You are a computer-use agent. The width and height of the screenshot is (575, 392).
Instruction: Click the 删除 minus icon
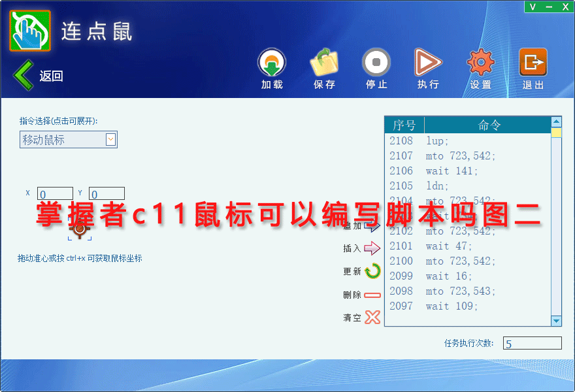point(372,295)
